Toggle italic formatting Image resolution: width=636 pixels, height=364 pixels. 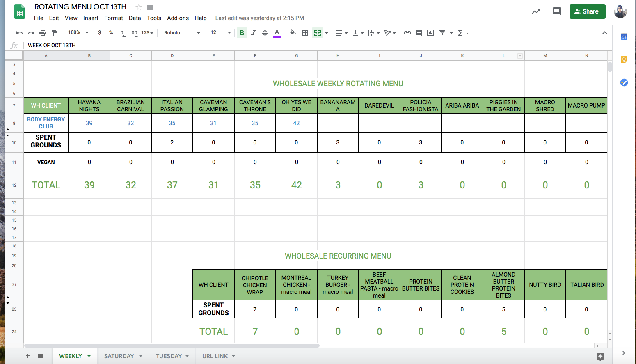pyautogui.click(x=253, y=33)
